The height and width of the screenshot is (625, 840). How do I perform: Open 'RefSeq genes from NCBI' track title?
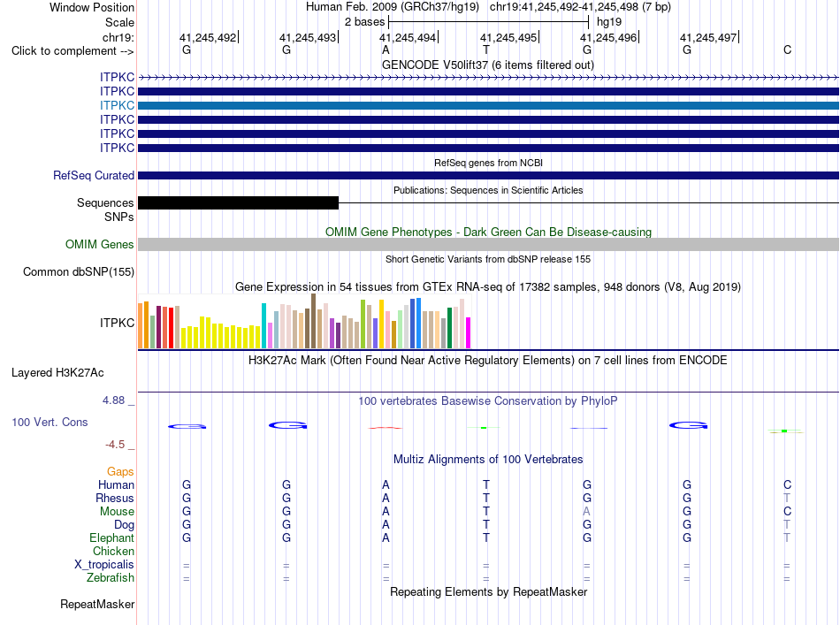click(x=488, y=163)
